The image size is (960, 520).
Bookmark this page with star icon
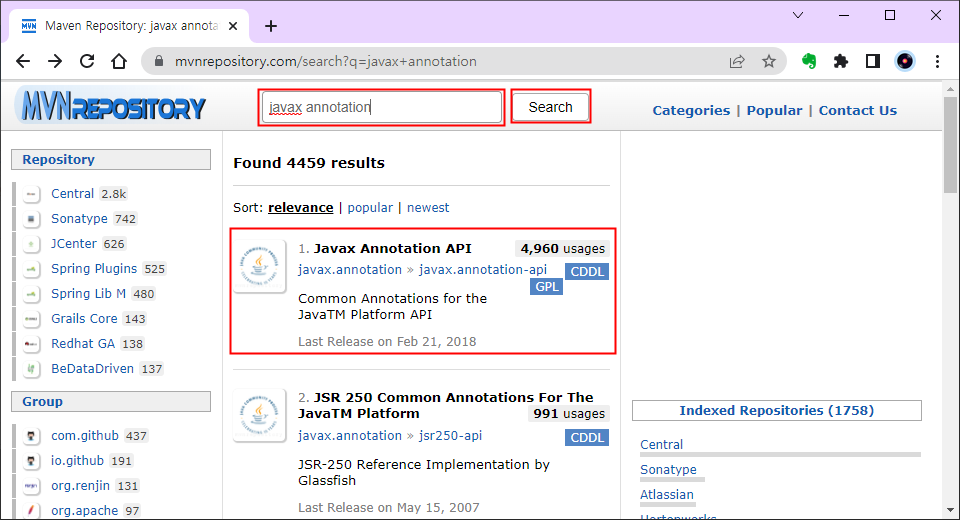[x=769, y=61]
